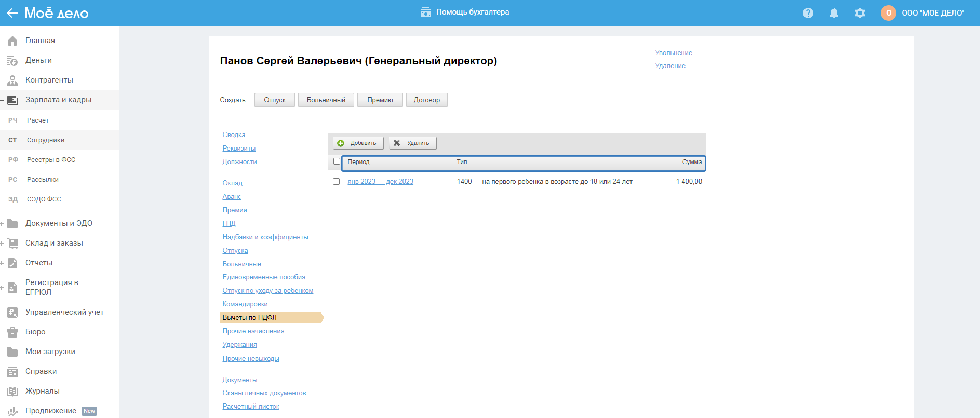
Task: Click the orange company avatar icon
Action: click(x=889, y=13)
